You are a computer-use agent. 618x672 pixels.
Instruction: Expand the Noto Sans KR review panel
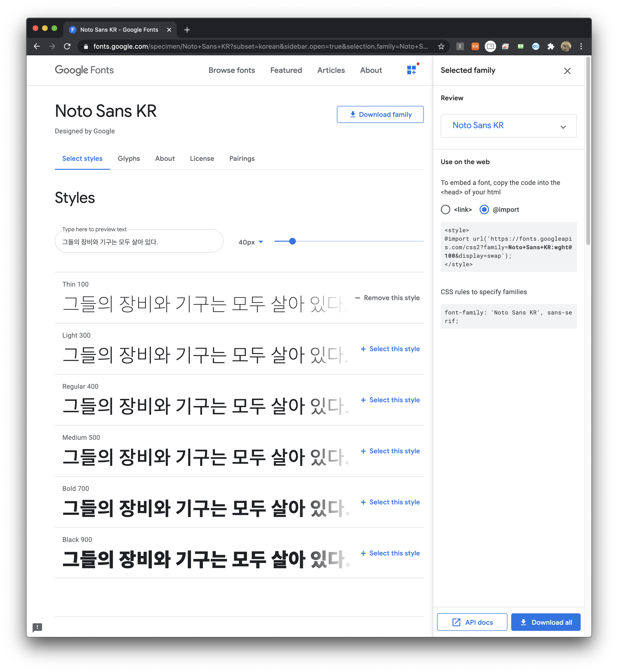(x=563, y=127)
